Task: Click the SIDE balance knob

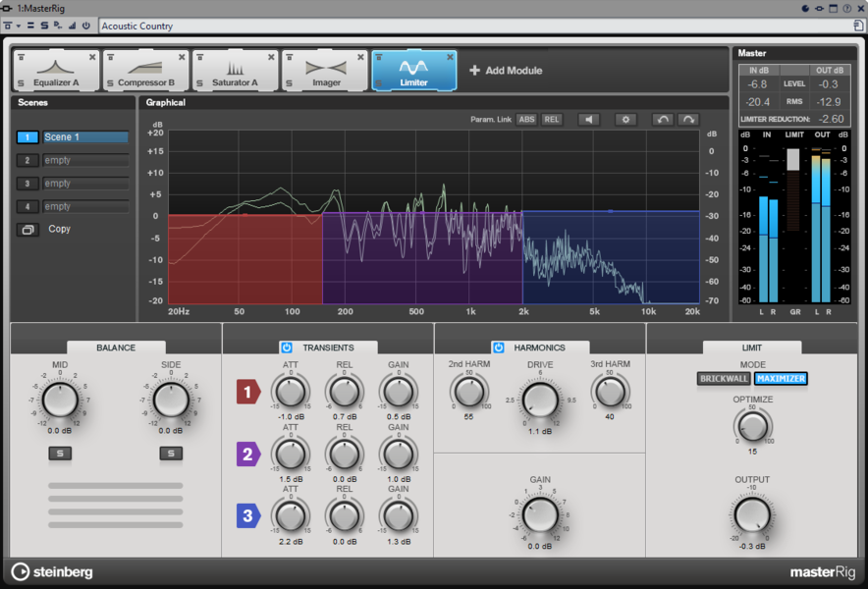Action: pyautogui.click(x=171, y=401)
